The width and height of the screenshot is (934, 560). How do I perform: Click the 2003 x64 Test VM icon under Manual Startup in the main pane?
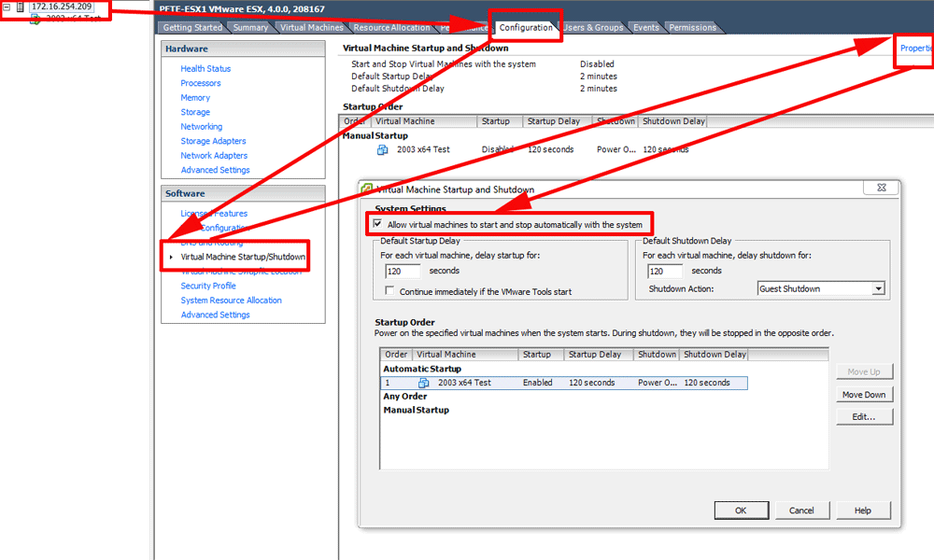click(x=382, y=149)
